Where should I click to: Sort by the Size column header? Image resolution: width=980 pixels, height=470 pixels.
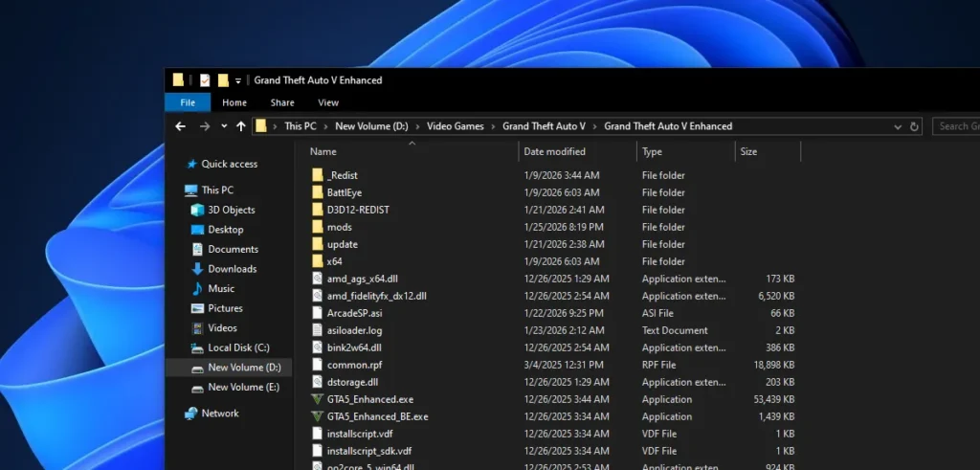click(748, 151)
